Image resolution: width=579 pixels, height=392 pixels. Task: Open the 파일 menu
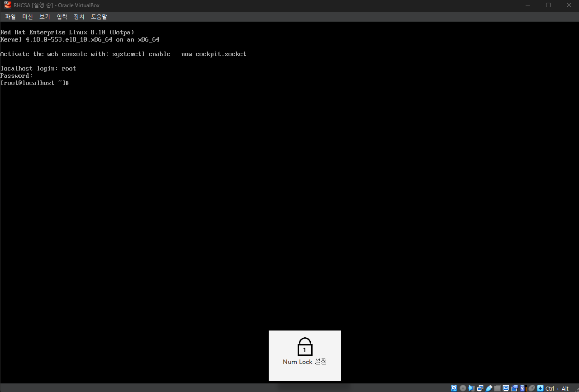tap(10, 17)
